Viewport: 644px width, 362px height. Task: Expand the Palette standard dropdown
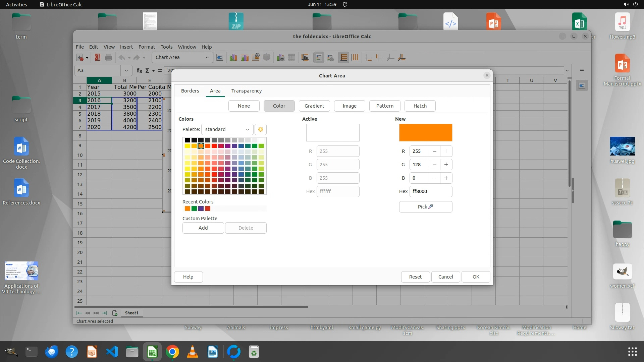[x=227, y=129]
